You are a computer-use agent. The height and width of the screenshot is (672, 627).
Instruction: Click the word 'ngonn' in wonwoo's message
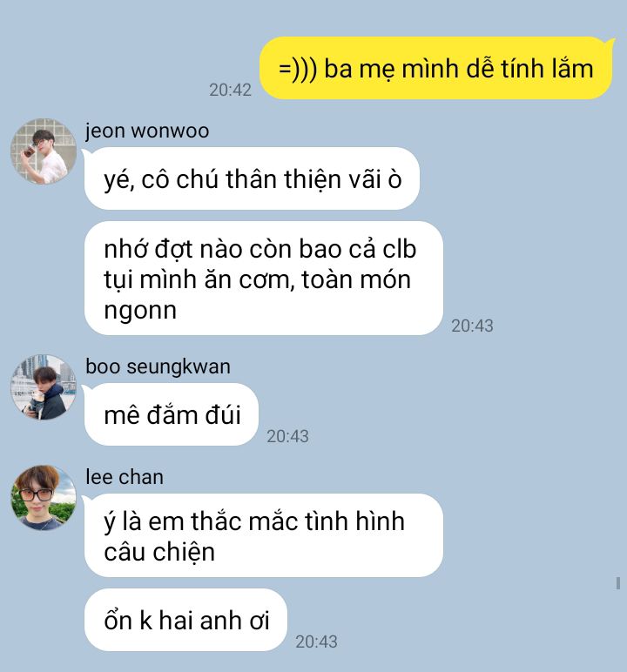pyautogui.click(x=140, y=309)
